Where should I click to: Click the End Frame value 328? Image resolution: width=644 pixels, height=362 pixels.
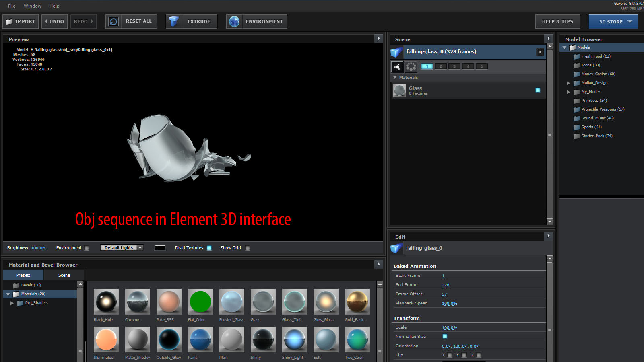click(446, 285)
